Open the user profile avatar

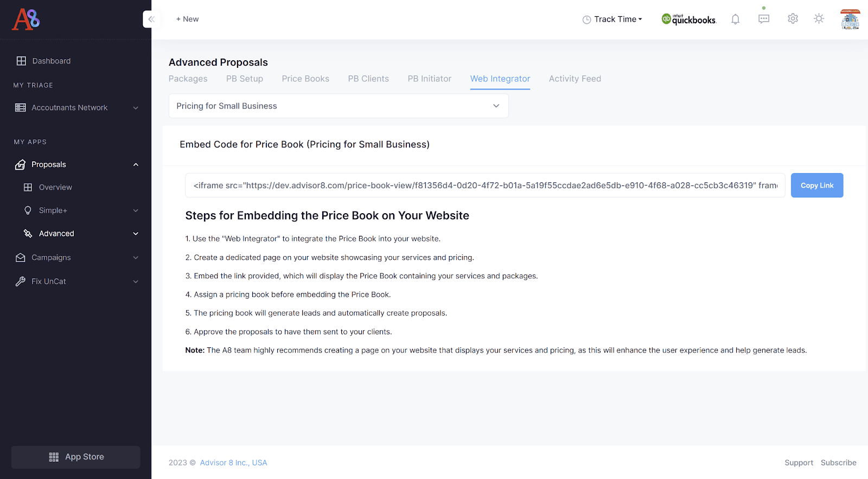(850, 20)
